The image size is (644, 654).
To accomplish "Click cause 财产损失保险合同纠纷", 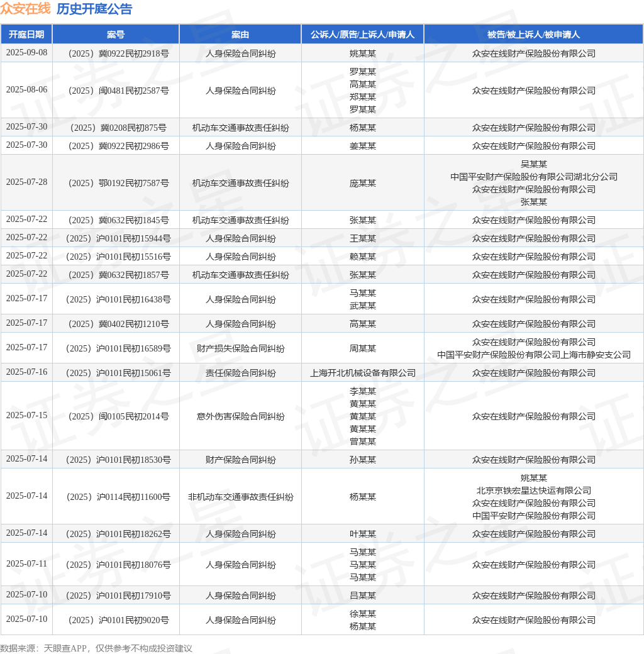I will pos(241,348).
